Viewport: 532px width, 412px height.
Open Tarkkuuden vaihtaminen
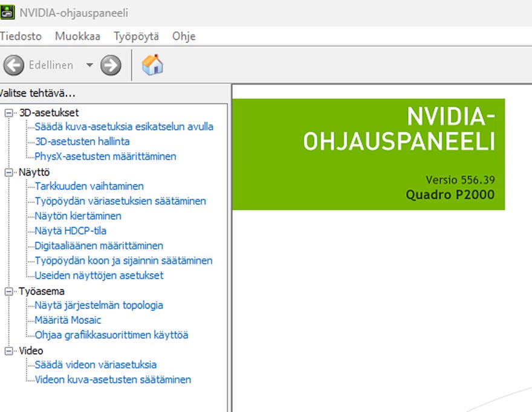(89, 186)
